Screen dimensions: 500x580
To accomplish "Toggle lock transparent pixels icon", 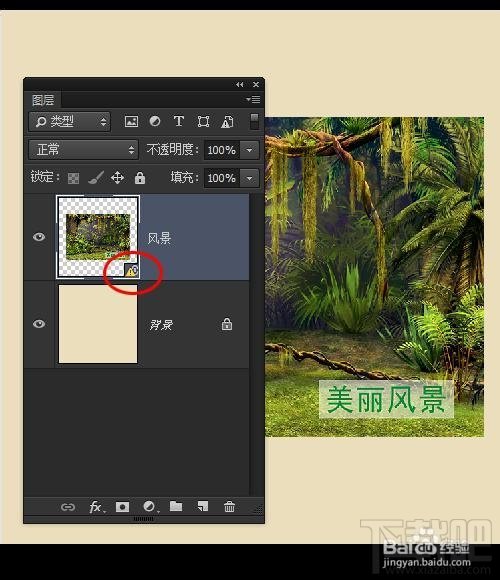I will click(x=73, y=178).
